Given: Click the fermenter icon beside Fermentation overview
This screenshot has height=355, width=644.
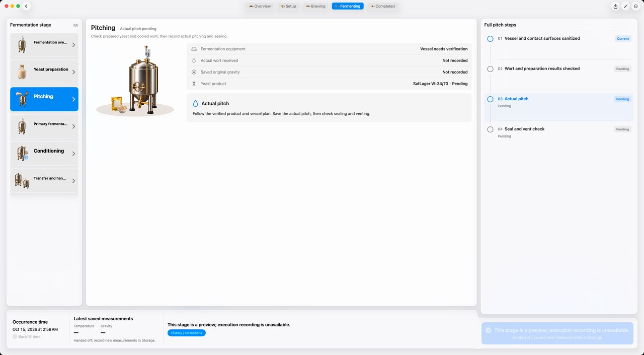Looking at the screenshot, I should (x=22, y=44).
